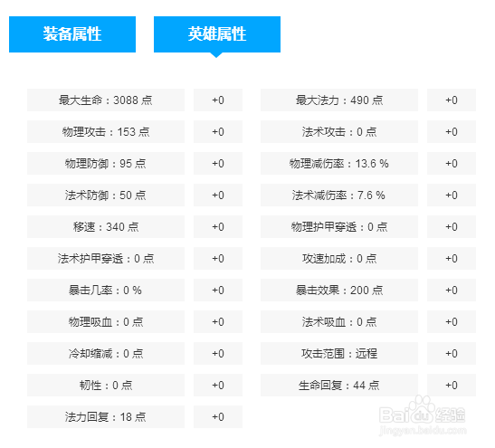Select the +0 bonus next to 物理吸血
The image size is (495, 448).
point(218,321)
